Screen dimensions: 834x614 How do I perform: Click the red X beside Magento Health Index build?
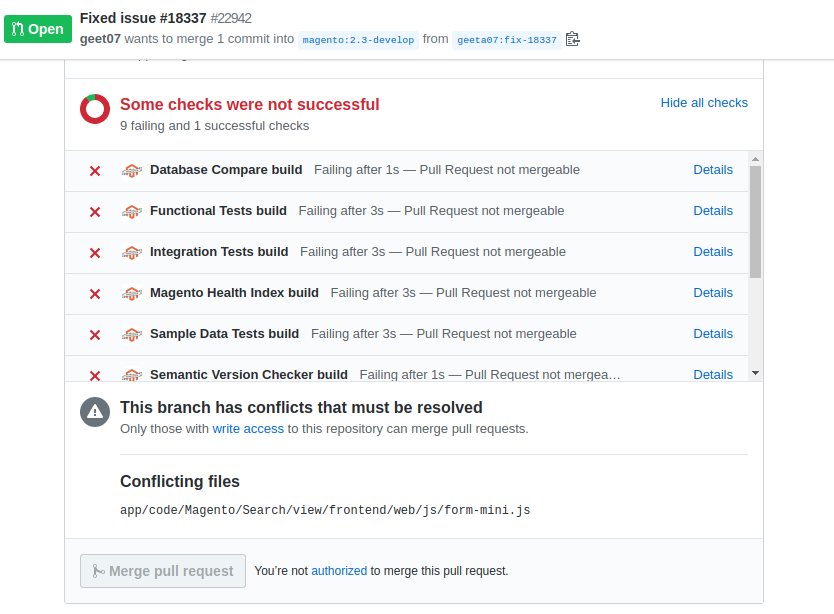coord(95,294)
